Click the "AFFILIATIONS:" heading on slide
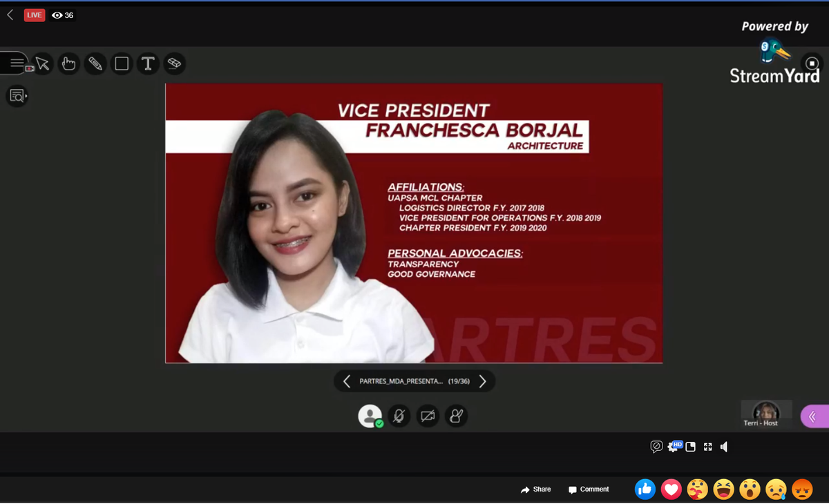This screenshot has width=829, height=504. [x=426, y=187]
